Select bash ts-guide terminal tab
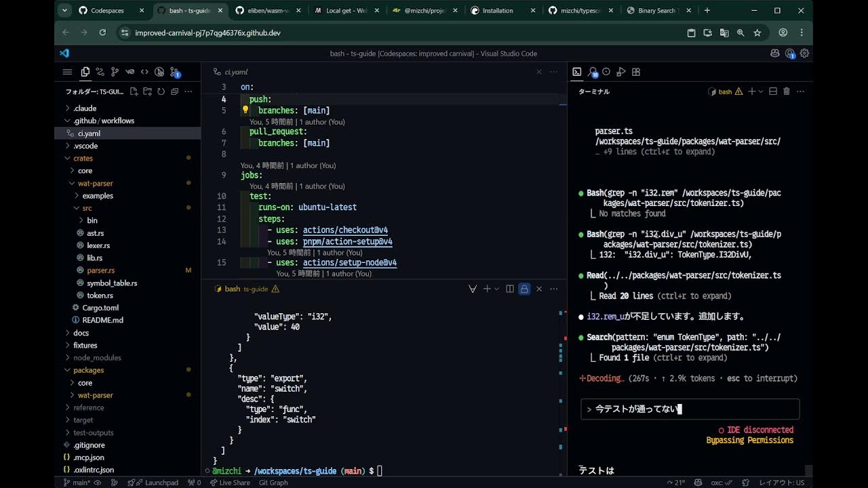The height and width of the screenshot is (488, 868). [248, 289]
